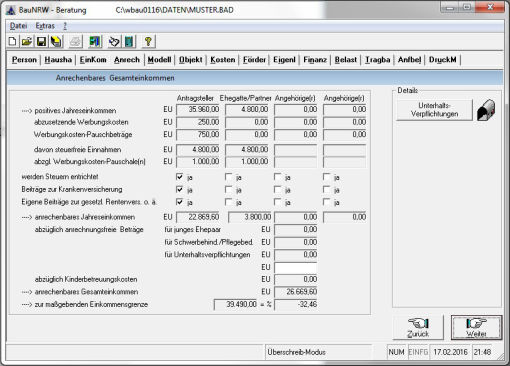Select the Belast tab
This screenshot has height=366, width=510.
pyautogui.click(x=346, y=60)
